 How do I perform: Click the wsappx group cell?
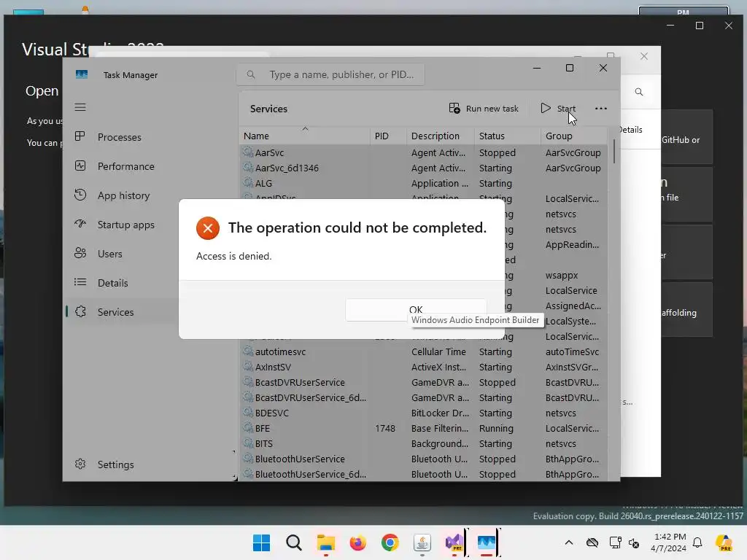point(562,275)
